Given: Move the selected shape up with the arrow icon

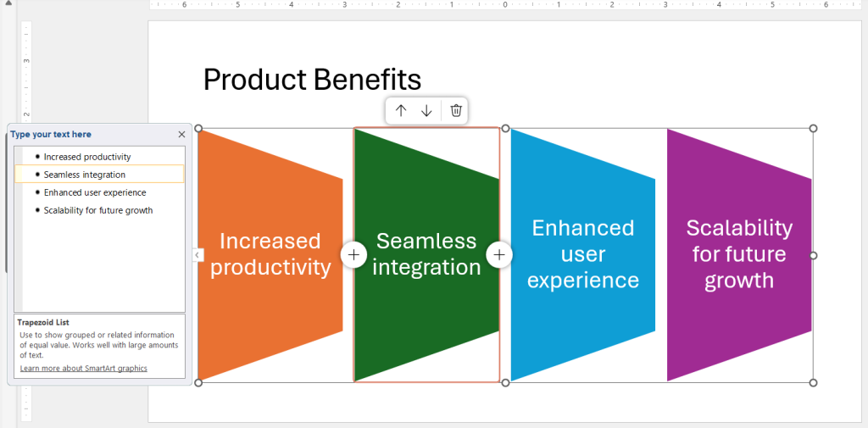Looking at the screenshot, I should coord(401,111).
